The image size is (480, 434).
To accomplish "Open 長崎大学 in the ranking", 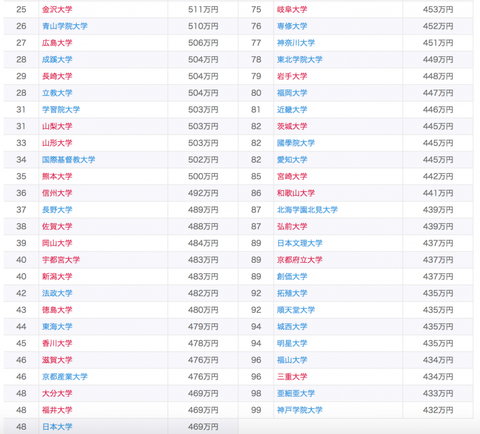I will coord(57,76).
